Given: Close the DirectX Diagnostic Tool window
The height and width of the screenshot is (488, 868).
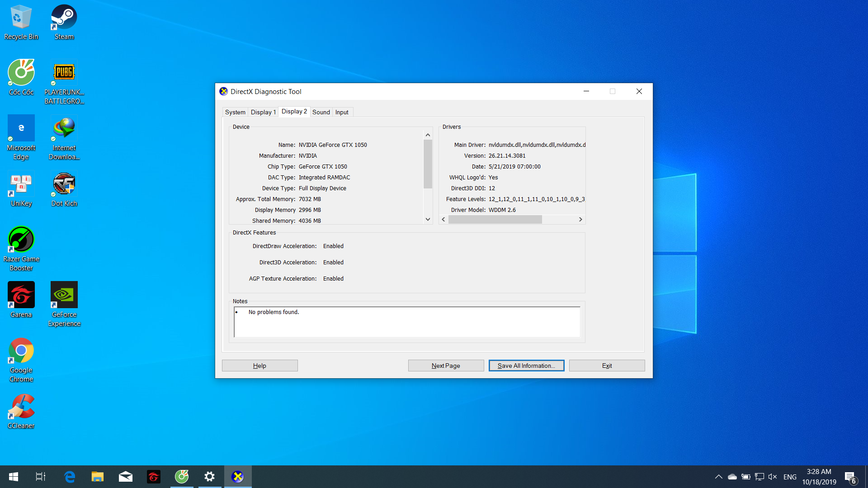Looking at the screenshot, I should [639, 91].
